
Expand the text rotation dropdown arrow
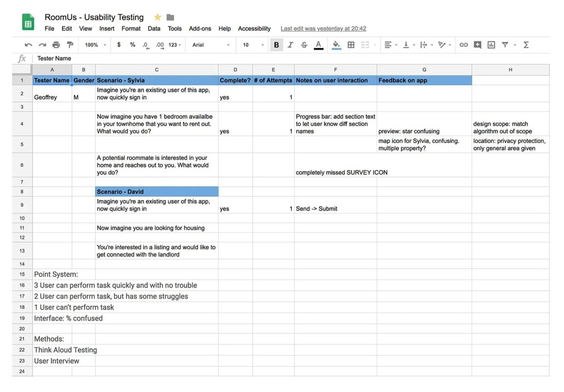click(450, 45)
